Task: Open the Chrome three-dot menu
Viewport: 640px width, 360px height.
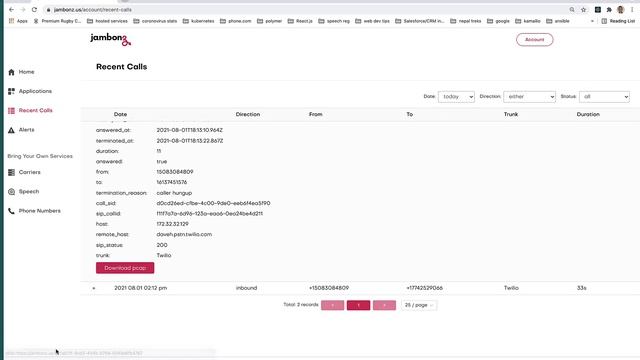Action: coord(632,9)
